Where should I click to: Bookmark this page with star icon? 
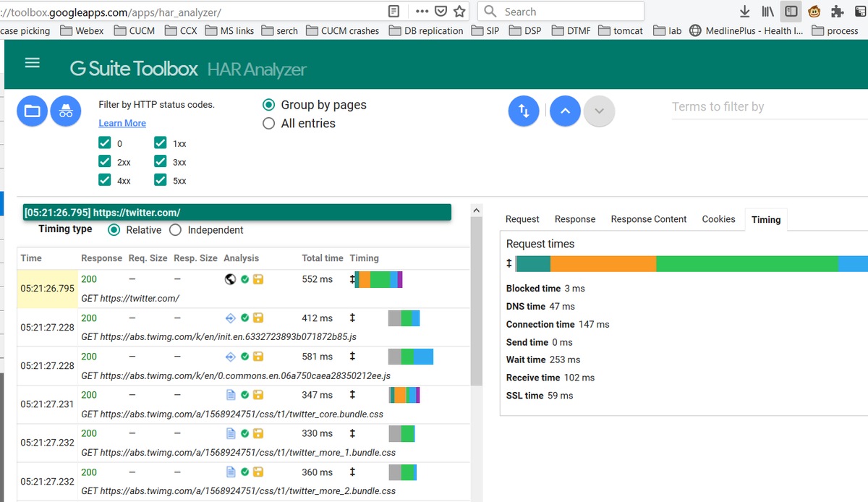459,11
